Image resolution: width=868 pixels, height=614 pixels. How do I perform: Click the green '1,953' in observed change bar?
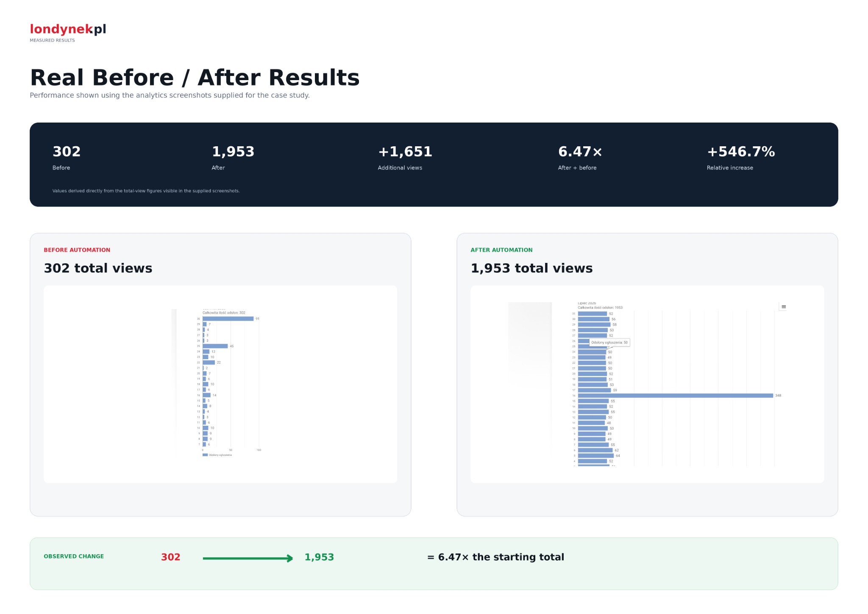tap(319, 557)
